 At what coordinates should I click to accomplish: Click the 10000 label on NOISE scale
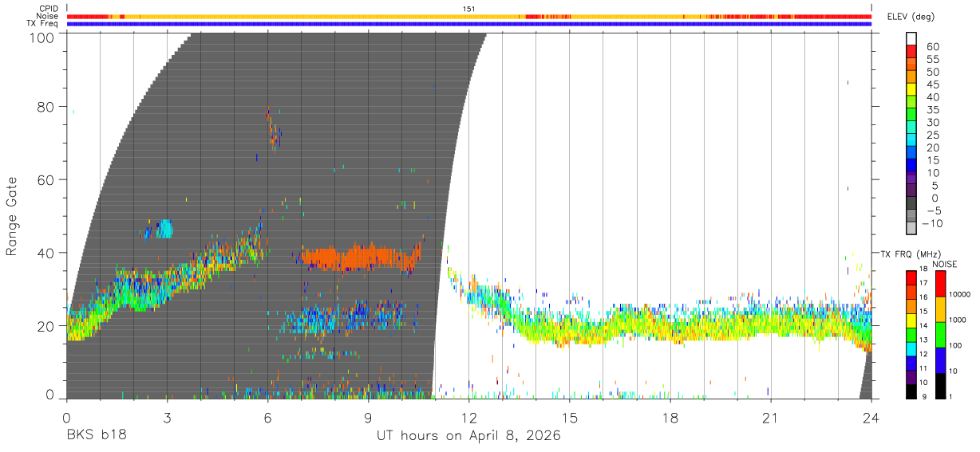[960, 294]
